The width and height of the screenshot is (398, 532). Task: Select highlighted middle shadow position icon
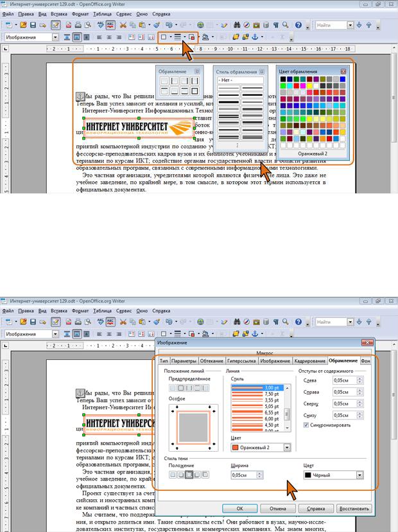(x=189, y=475)
